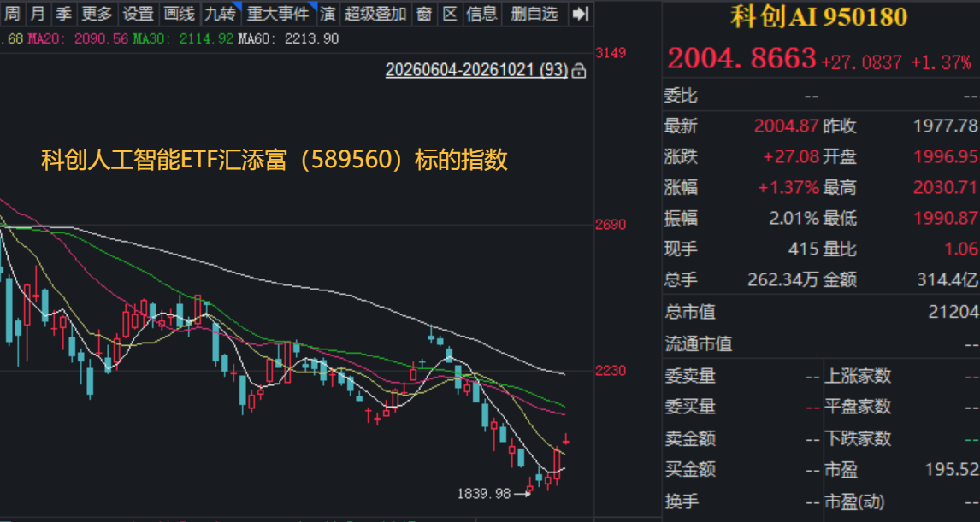Toggle the 重大事件 overlay
The image size is (980, 522).
point(280,13)
